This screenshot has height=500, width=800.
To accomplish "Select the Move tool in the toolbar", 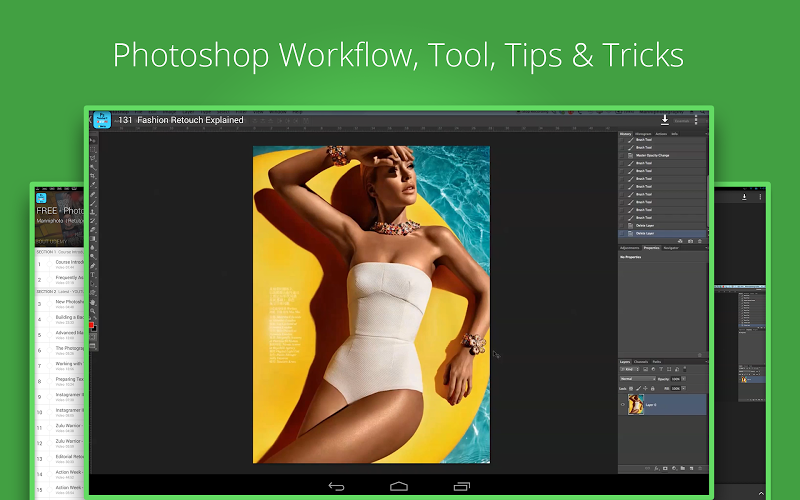I will tap(93, 140).
